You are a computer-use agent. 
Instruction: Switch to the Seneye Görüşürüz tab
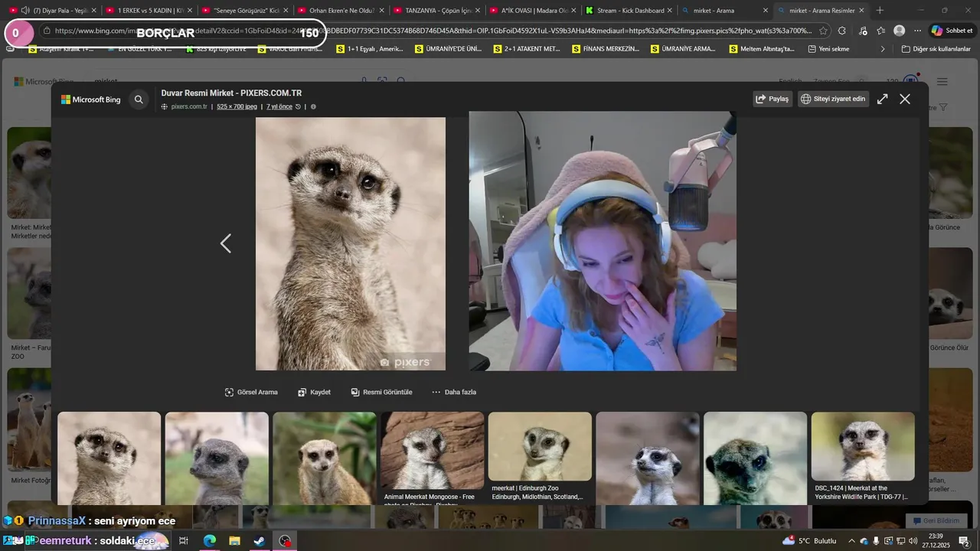tap(244, 11)
